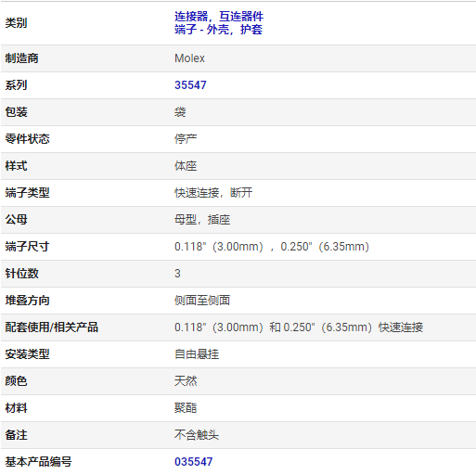Click the 体座 style value
The image size is (476, 475).
click(186, 166)
